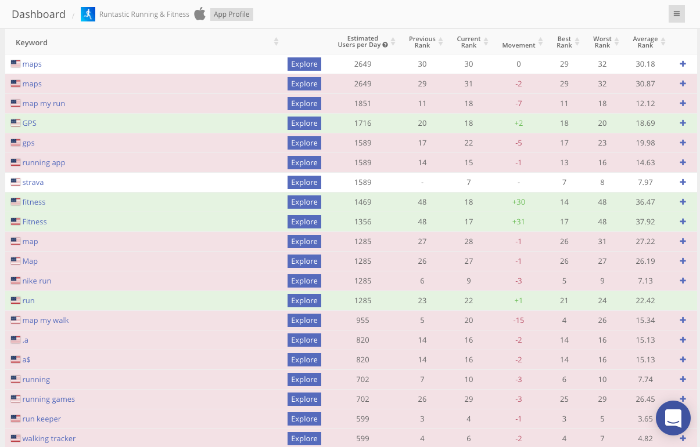
Task: Click the plus icon in run keeper row
Action: (683, 419)
